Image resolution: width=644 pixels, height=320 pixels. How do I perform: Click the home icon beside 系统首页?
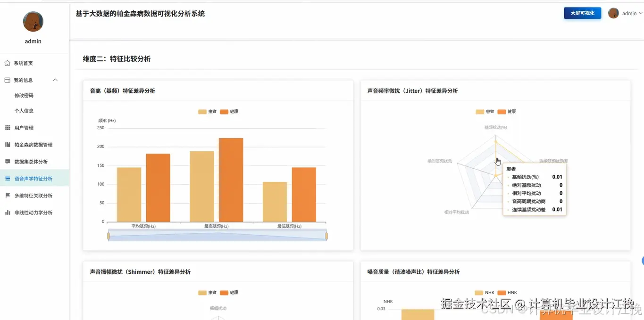pos(7,63)
